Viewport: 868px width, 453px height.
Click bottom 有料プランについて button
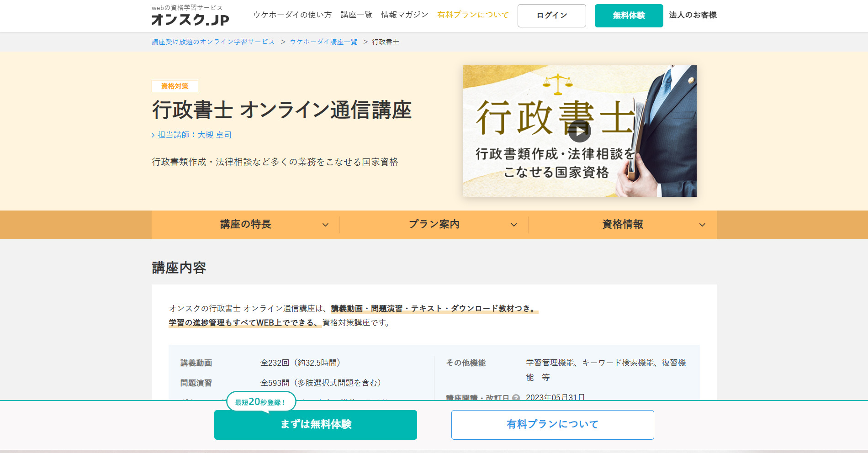point(552,425)
